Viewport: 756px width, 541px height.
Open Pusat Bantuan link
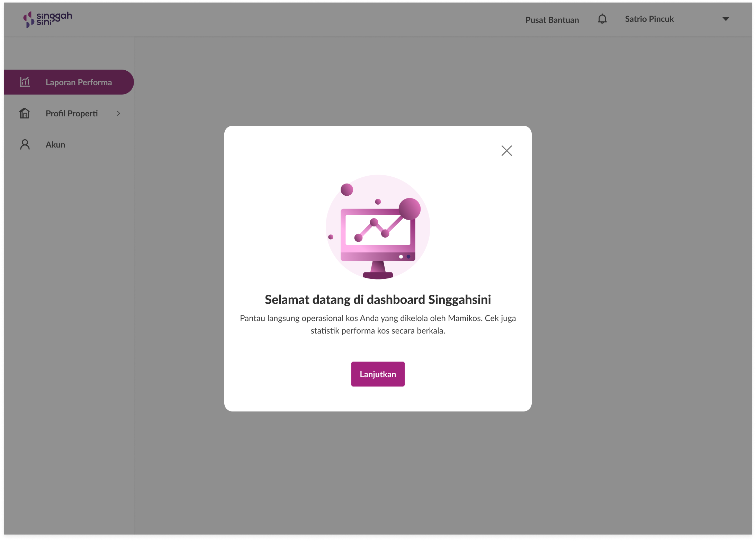pyautogui.click(x=552, y=20)
